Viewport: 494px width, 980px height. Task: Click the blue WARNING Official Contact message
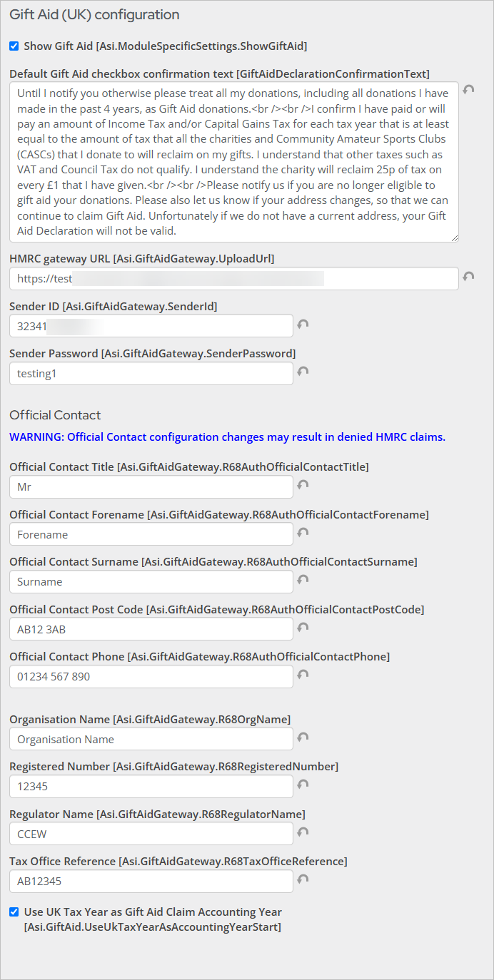coord(227,437)
